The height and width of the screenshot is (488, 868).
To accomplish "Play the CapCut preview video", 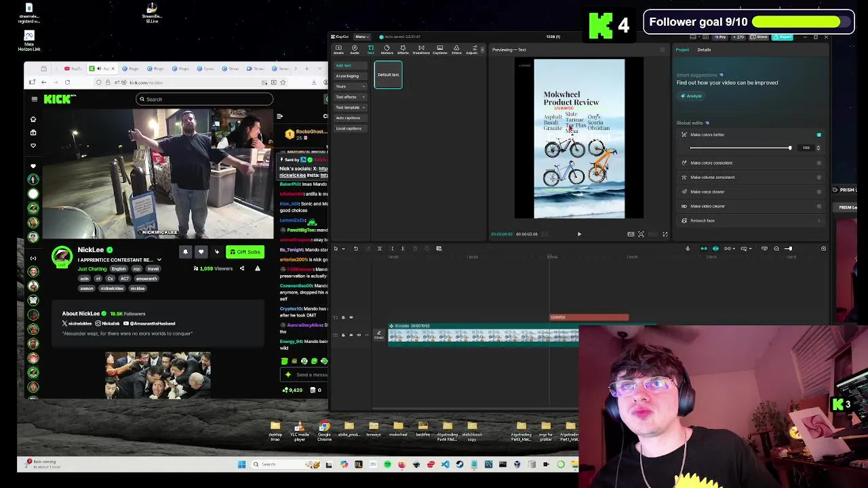I will [x=579, y=235].
